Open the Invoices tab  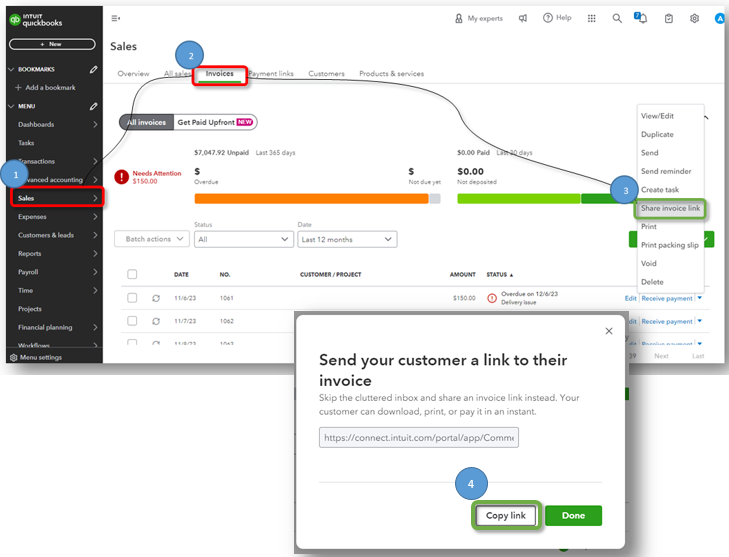pyautogui.click(x=219, y=73)
